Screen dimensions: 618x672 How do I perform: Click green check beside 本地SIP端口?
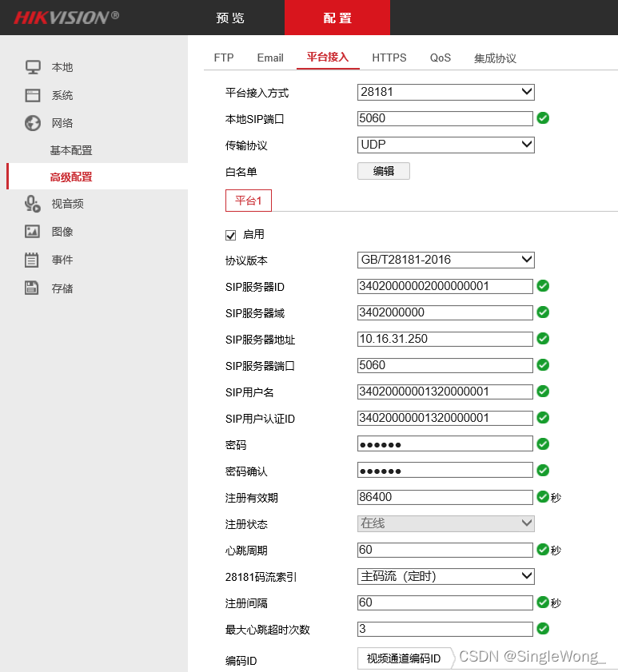point(543,118)
